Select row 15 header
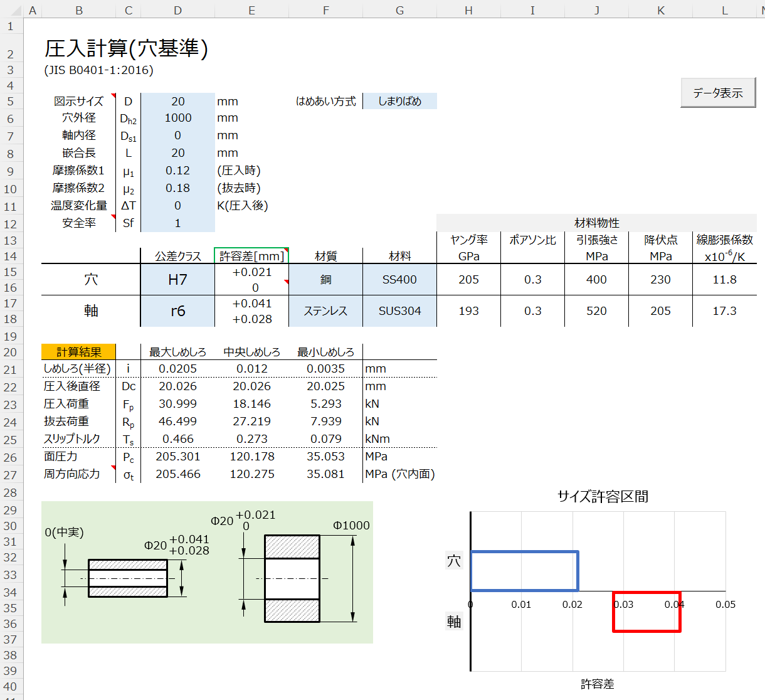 [11, 272]
